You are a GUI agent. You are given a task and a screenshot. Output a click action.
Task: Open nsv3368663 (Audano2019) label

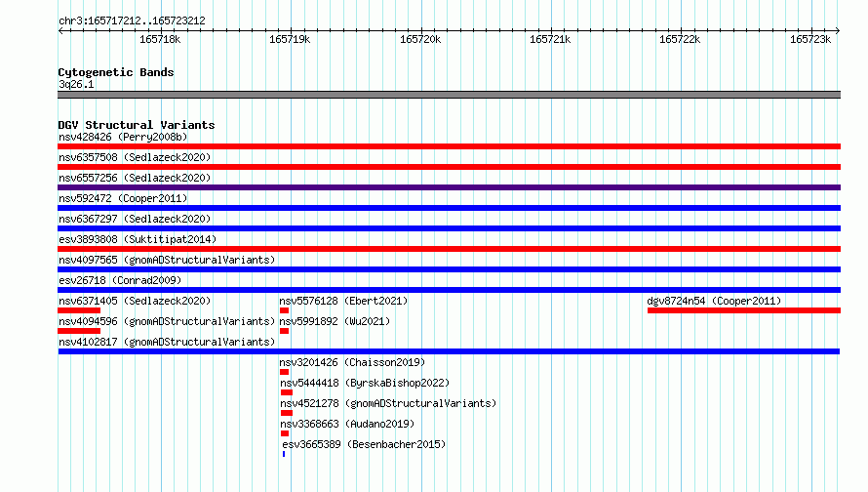(x=347, y=424)
